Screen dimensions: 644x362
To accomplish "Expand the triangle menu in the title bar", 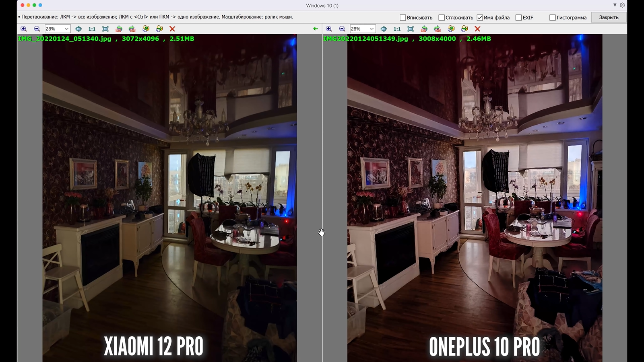I will point(615,5).
